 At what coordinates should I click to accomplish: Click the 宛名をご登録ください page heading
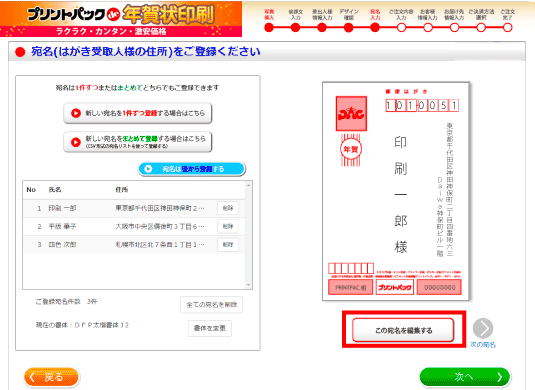tap(146, 52)
